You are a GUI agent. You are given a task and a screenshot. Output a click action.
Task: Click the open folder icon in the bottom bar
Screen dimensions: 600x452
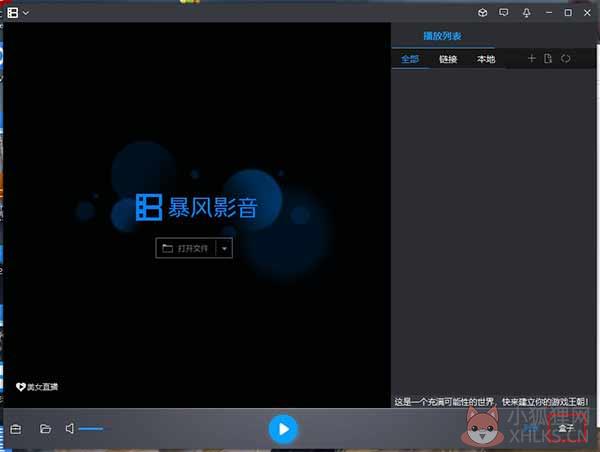(x=46, y=429)
